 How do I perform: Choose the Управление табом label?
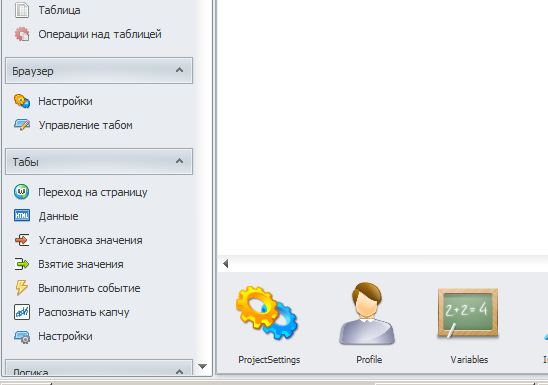(86, 125)
